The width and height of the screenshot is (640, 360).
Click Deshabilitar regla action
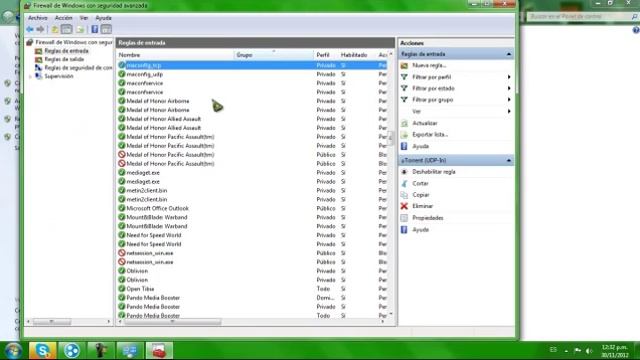click(433, 172)
